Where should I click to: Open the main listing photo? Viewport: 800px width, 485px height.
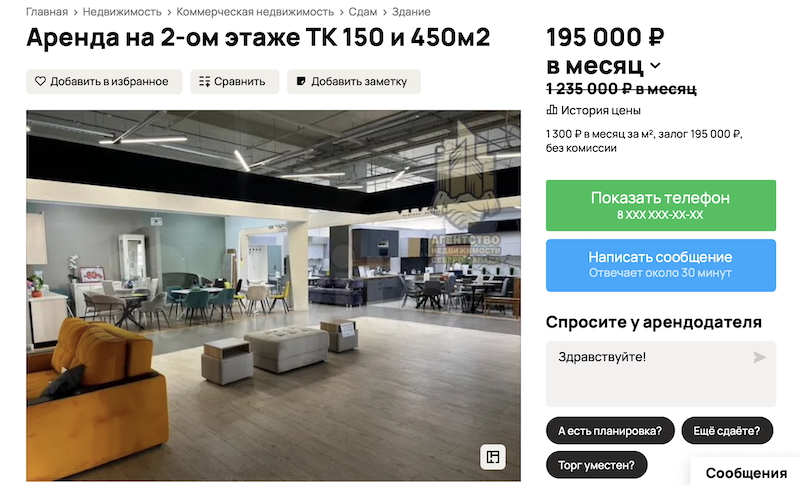pos(273,296)
